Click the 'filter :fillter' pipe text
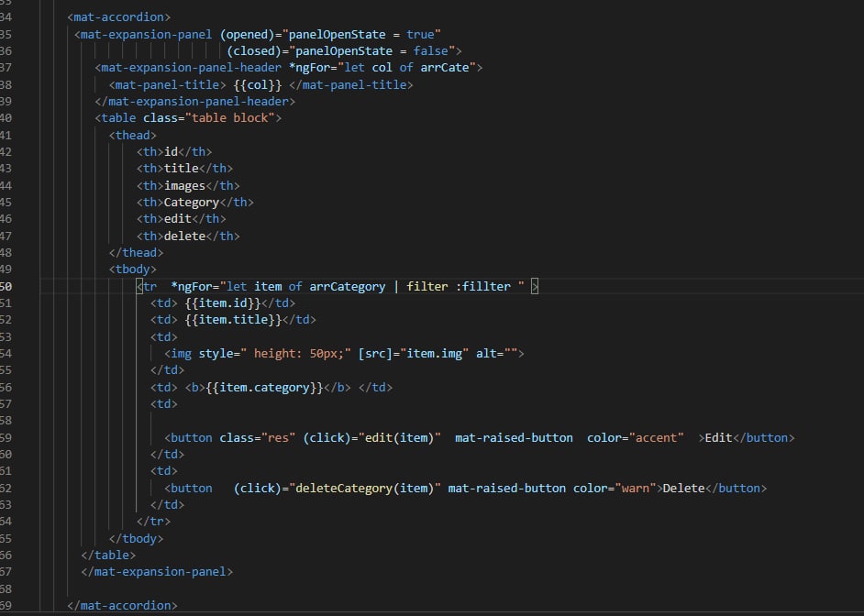 (x=459, y=286)
